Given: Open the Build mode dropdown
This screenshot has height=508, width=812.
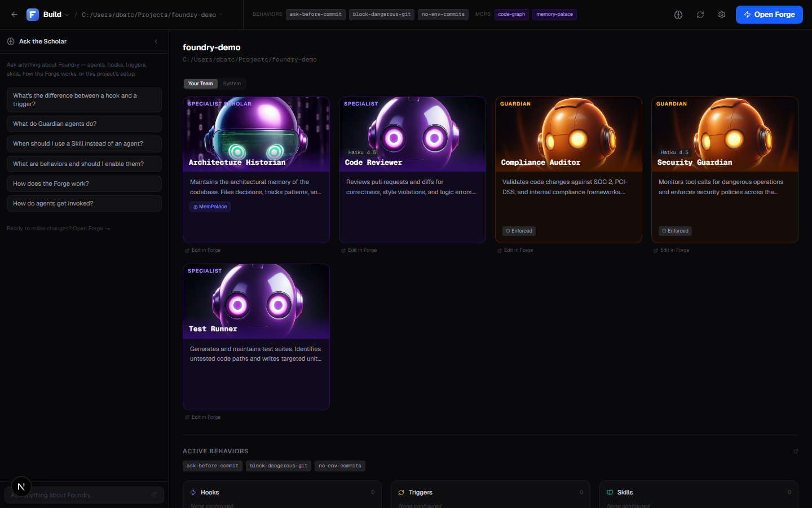Looking at the screenshot, I should 56,15.
